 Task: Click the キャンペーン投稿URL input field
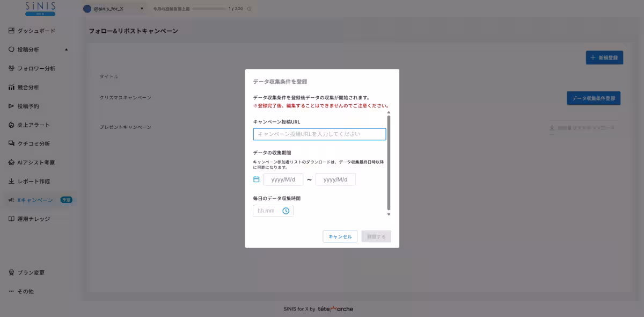[x=319, y=134]
